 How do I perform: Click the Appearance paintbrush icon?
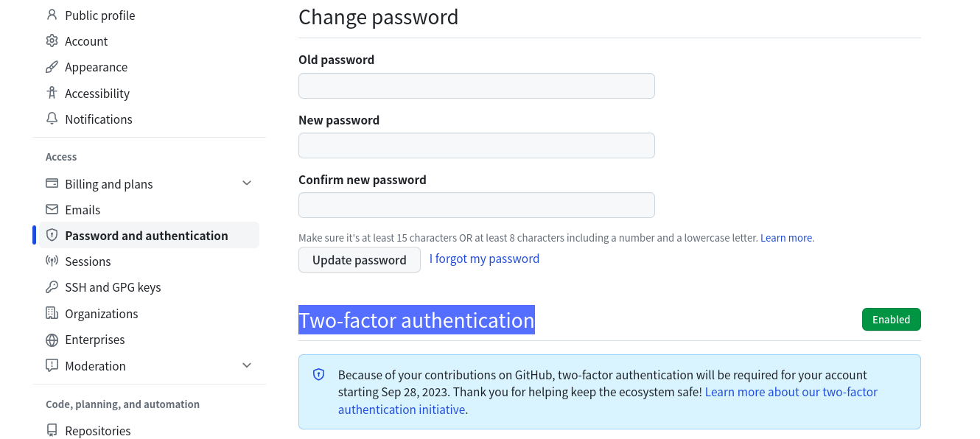tap(52, 67)
